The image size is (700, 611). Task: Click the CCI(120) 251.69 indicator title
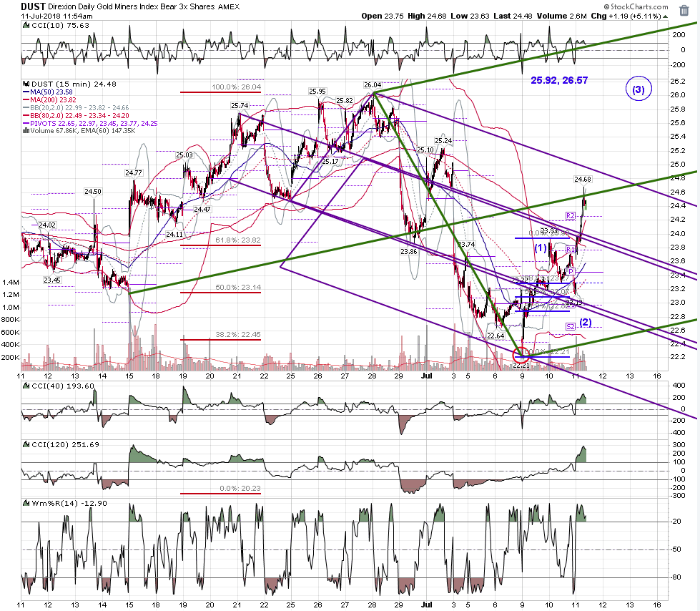tap(65, 445)
